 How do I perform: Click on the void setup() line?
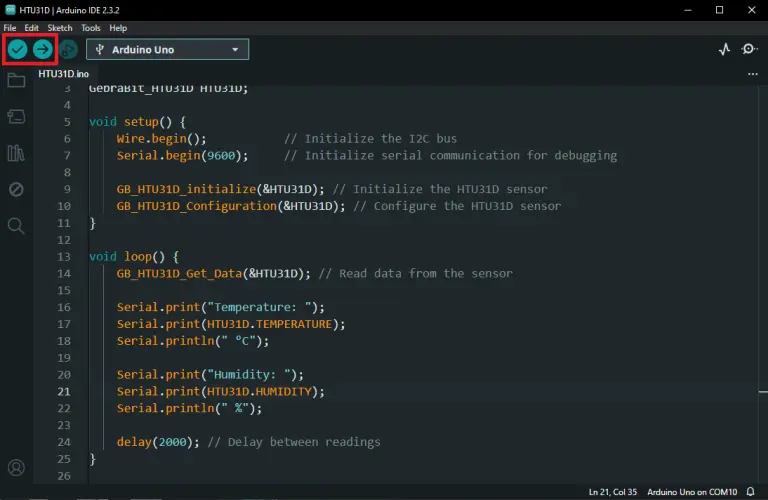pyautogui.click(x=137, y=122)
